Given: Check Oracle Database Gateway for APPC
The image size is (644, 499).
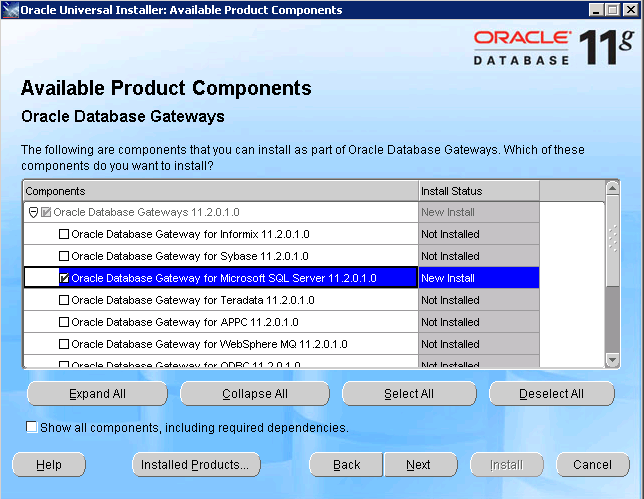Looking at the screenshot, I should [64, 322].
